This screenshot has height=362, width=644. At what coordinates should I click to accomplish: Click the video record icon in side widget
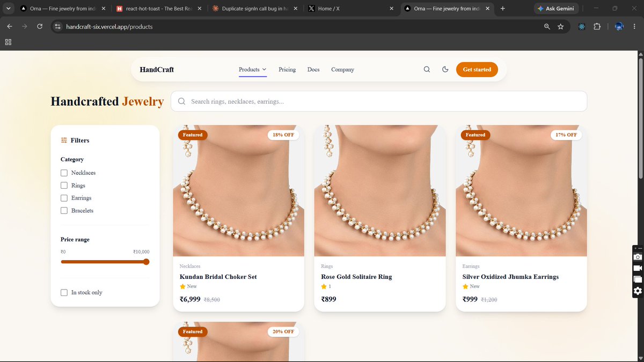point(638,268)
